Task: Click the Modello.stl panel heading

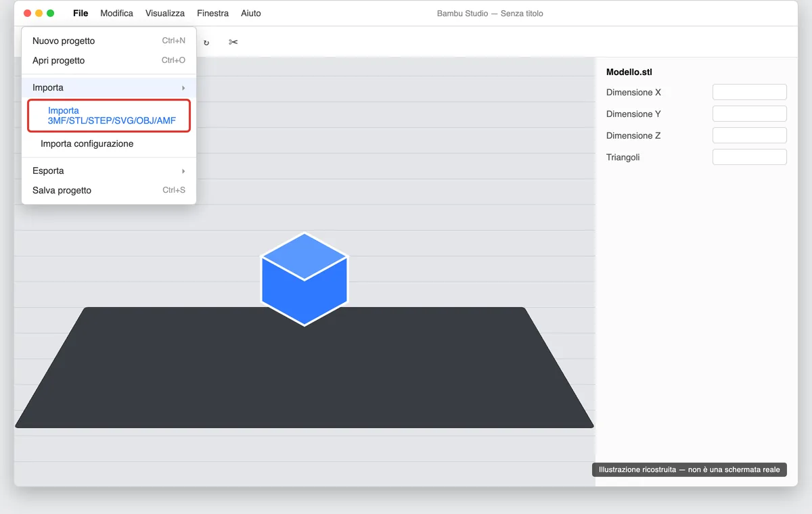Action: click(x=629, y=72)
